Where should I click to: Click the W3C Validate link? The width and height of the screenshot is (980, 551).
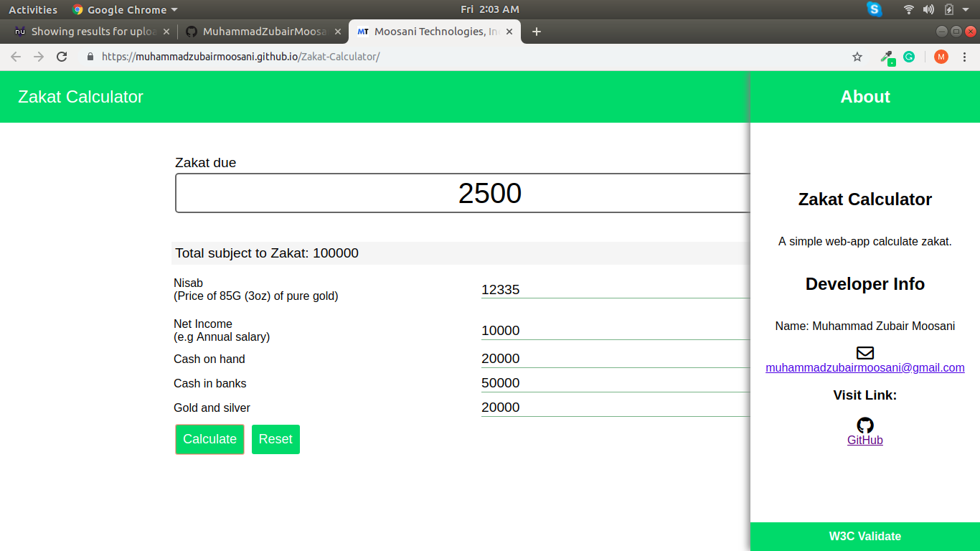point(864,536)
